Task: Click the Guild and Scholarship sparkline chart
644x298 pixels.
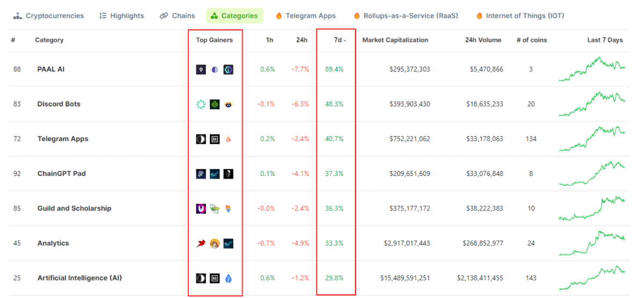Action: click(591, 208)
